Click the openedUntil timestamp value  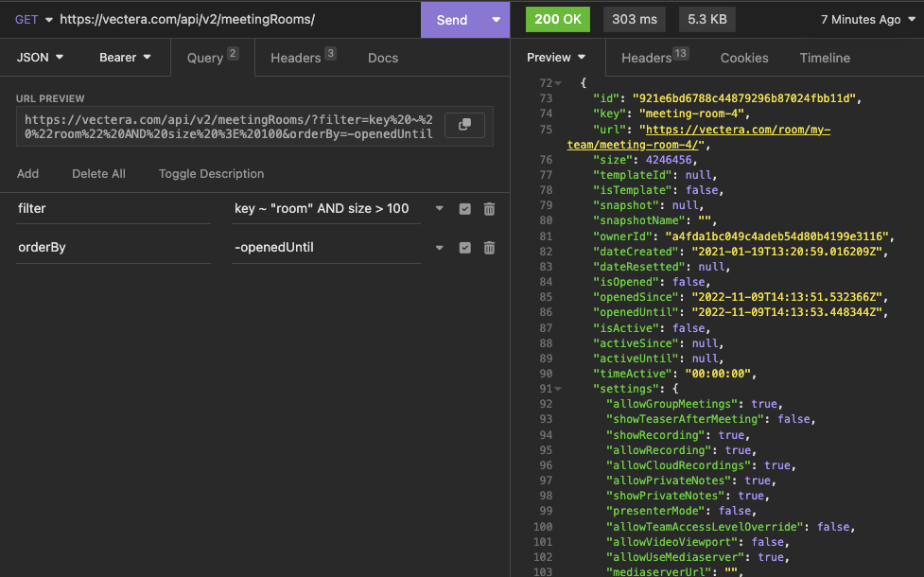tap(787, 312)
